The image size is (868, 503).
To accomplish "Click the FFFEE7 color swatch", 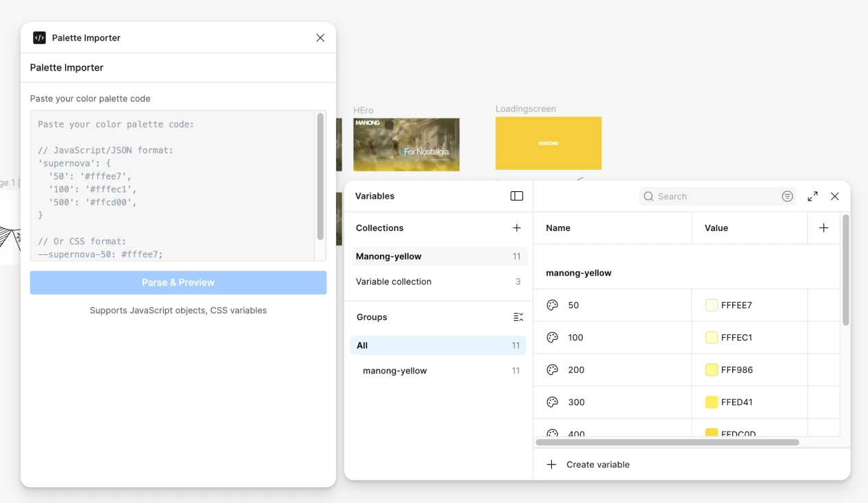I will [x=711, y=305].
